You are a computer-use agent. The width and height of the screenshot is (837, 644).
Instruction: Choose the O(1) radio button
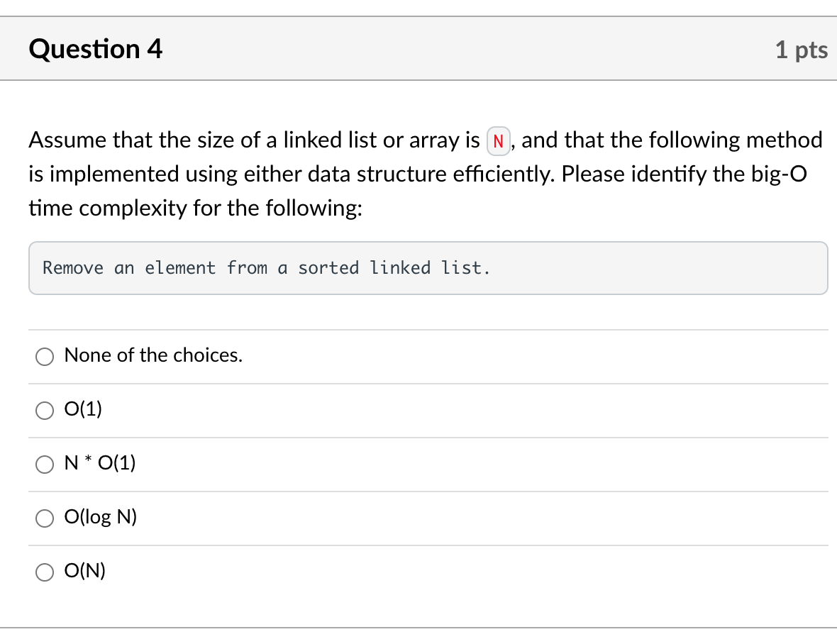[44, 411]
